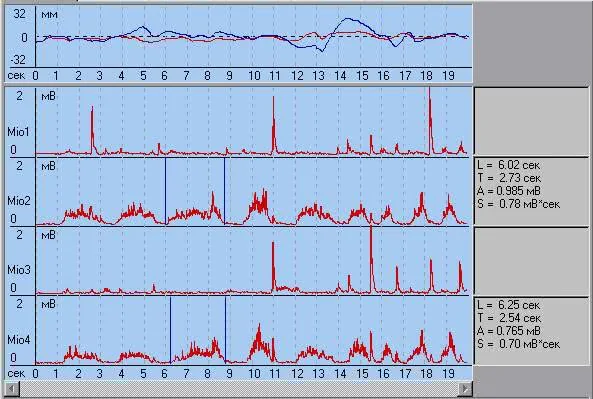Click the left cursor line in Mio2 chart
593x399 pixels.
tap(165, 191)
